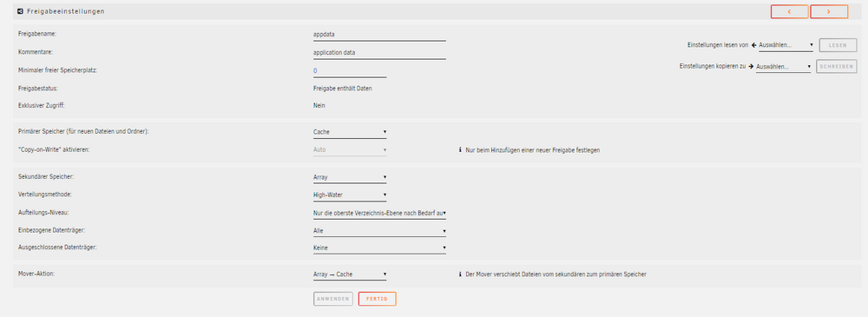The height and width of the screenshot is (317, 868).
Task: Open the Sekundärer Speicher Array dropdown
Action: click(x=350, y=178)
